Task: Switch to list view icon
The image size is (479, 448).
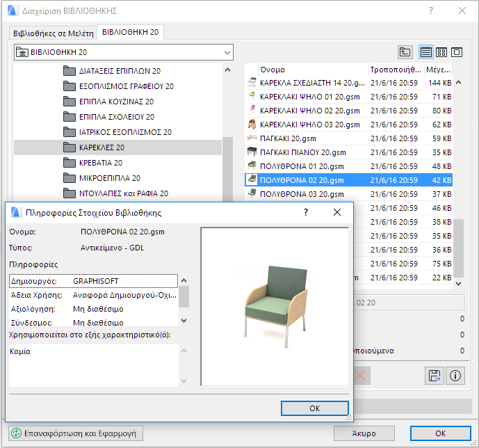Action: point(426,52)
